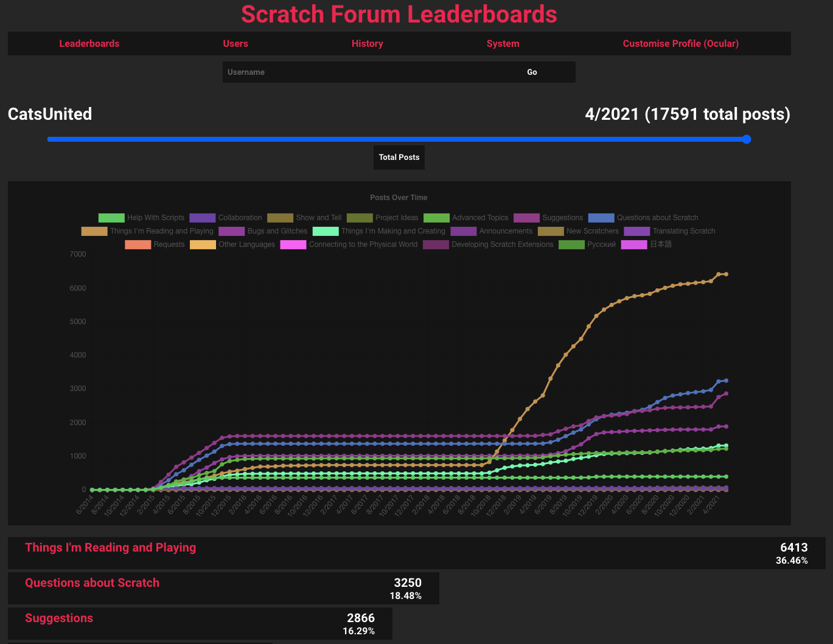Click the Total Posts button

[399, 157]
